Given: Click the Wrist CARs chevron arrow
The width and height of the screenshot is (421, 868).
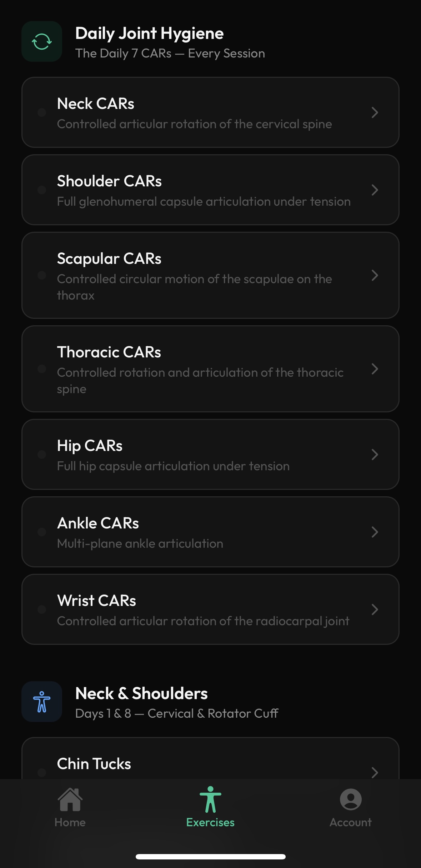Looking at the screenshot, I should [375, 609].
